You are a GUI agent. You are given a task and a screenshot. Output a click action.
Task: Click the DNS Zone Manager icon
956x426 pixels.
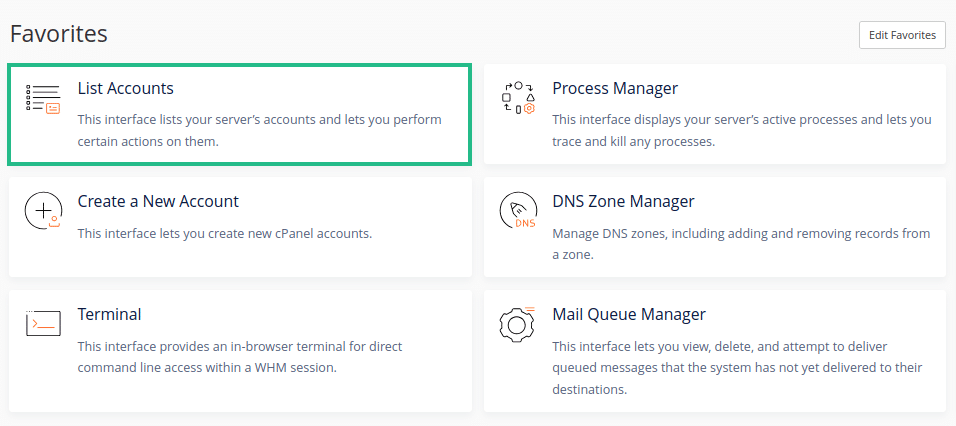click(x=518, y=210)
